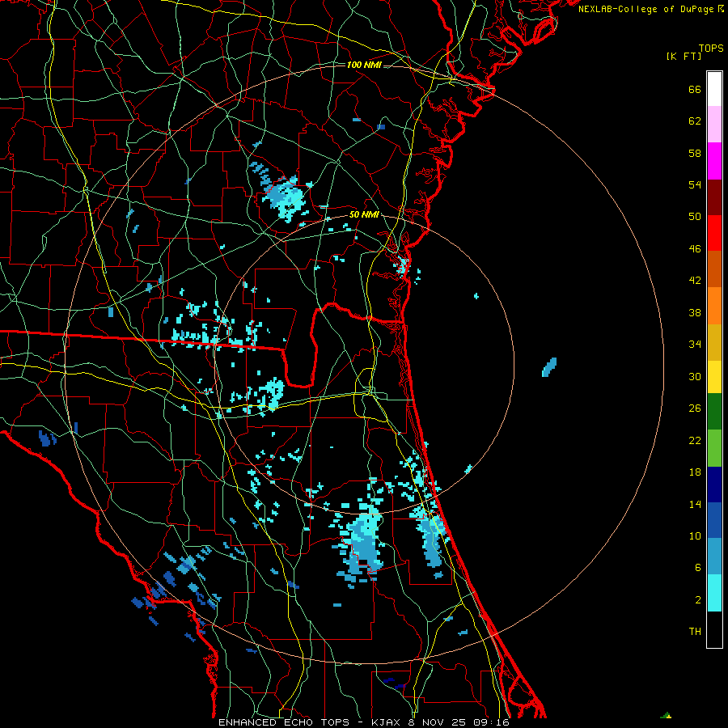
Task: Click the '6' legend value
Action: click(698, 568)
